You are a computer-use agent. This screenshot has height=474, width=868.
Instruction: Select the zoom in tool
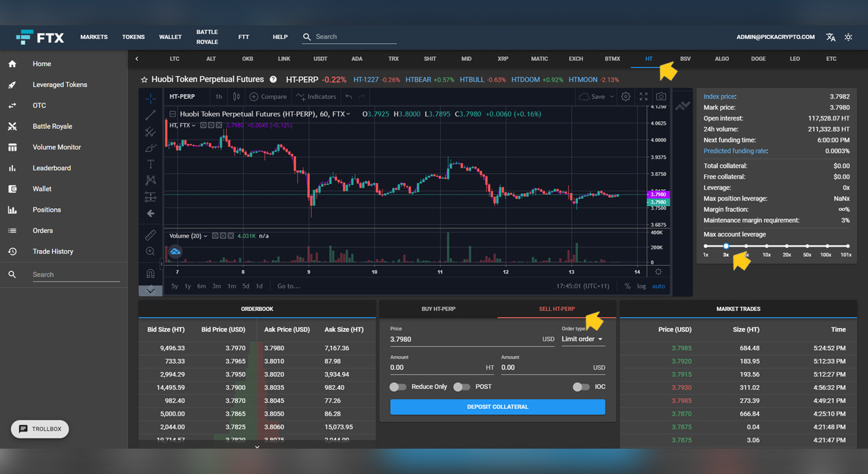coord(150,252)
